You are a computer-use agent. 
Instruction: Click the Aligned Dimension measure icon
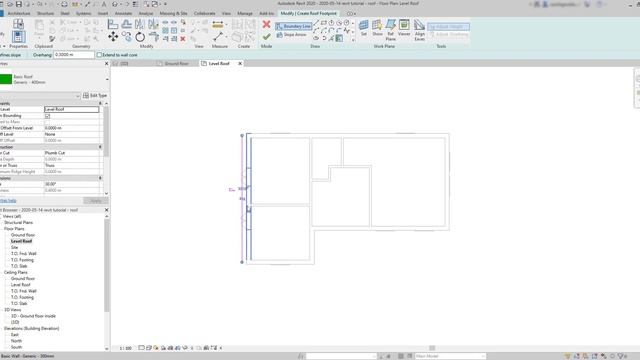click(218, 24)
